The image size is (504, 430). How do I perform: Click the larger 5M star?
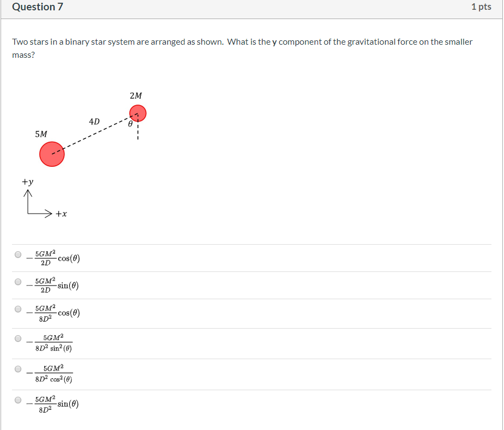point(52,154)
